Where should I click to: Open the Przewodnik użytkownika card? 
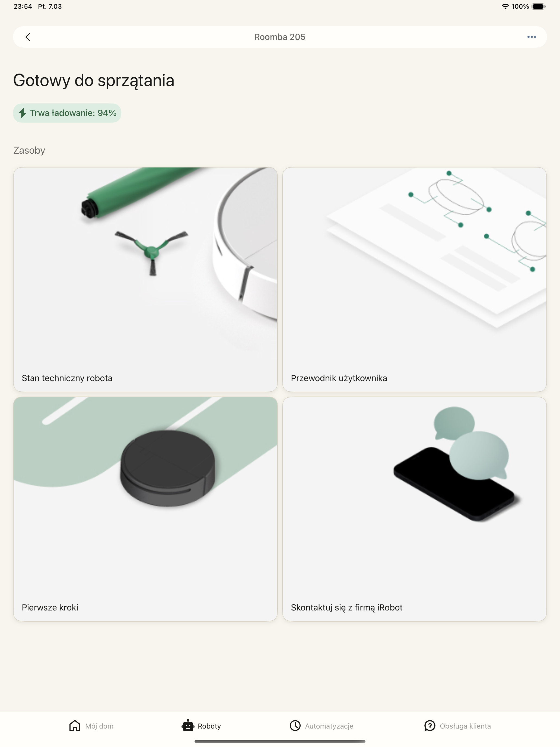(x=415, y=279)
